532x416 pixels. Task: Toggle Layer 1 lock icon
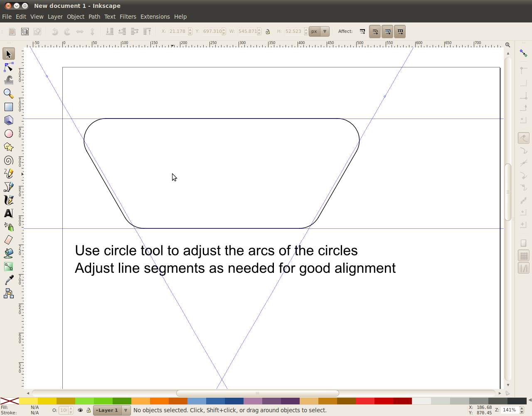pyautogui.click(x=89, y=410)
